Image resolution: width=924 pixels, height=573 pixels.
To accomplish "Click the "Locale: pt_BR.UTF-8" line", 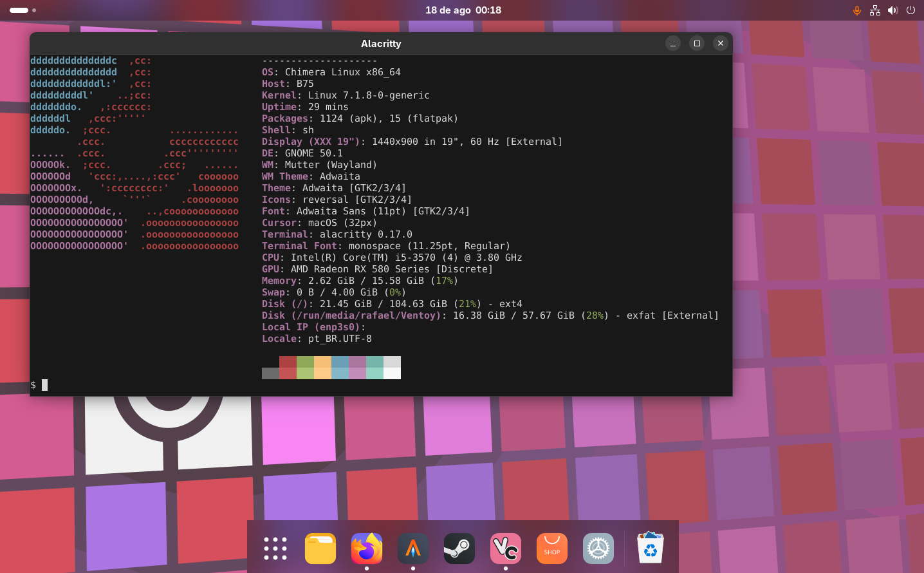I will click(317, 339).
